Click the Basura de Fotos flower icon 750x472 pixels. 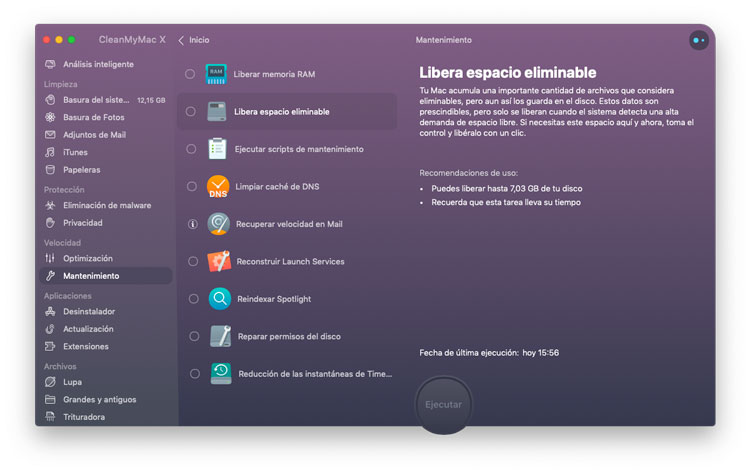[50, 117]
